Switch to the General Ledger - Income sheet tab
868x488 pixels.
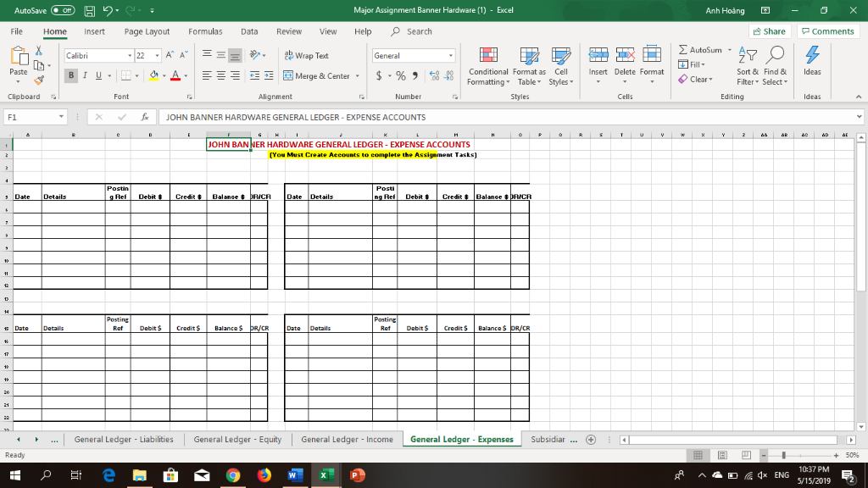tap(348, 439)
